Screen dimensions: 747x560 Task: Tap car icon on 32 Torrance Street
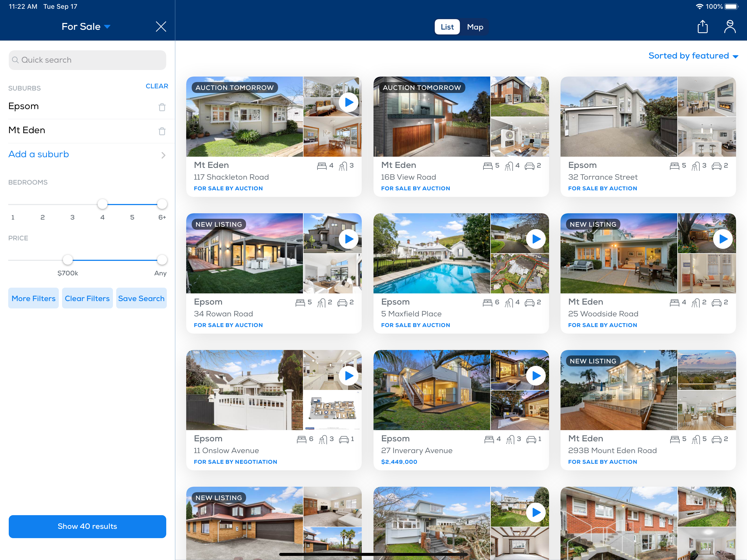coord(717,166)
